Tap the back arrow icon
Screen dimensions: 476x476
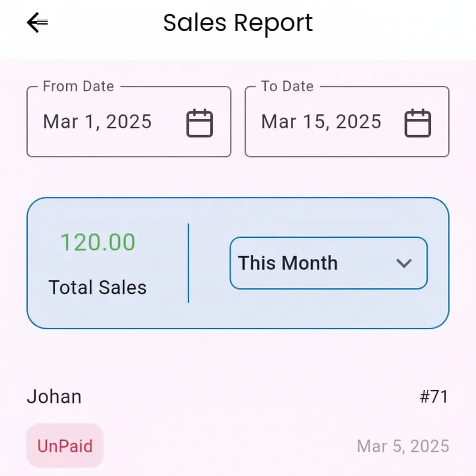coord(37,23)
